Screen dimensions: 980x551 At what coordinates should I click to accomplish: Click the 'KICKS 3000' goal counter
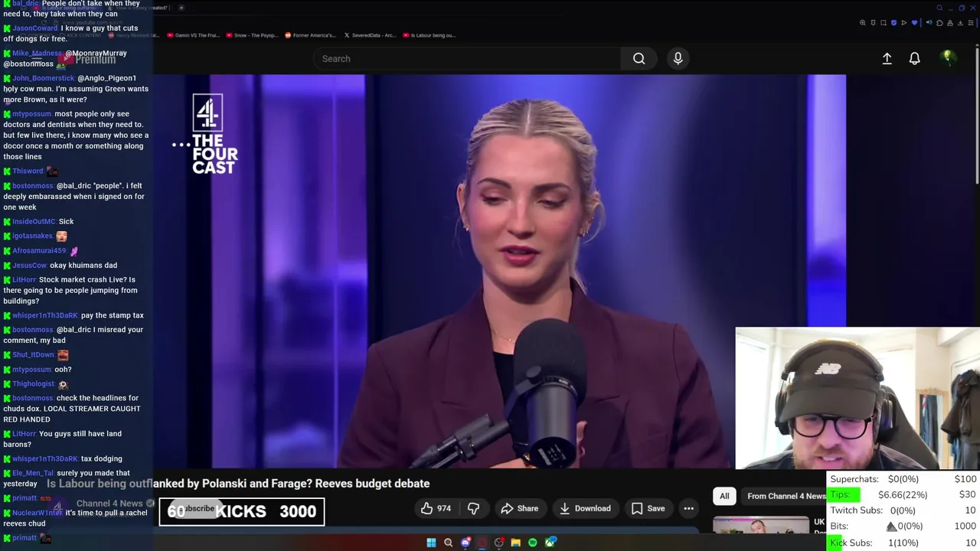point(242,512)
